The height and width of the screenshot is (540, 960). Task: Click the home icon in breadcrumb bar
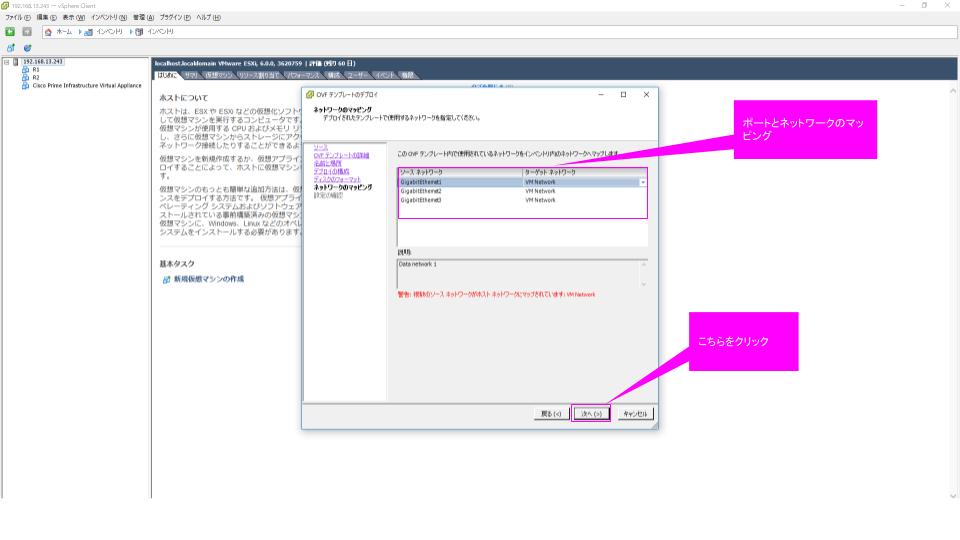coord(48,32)
